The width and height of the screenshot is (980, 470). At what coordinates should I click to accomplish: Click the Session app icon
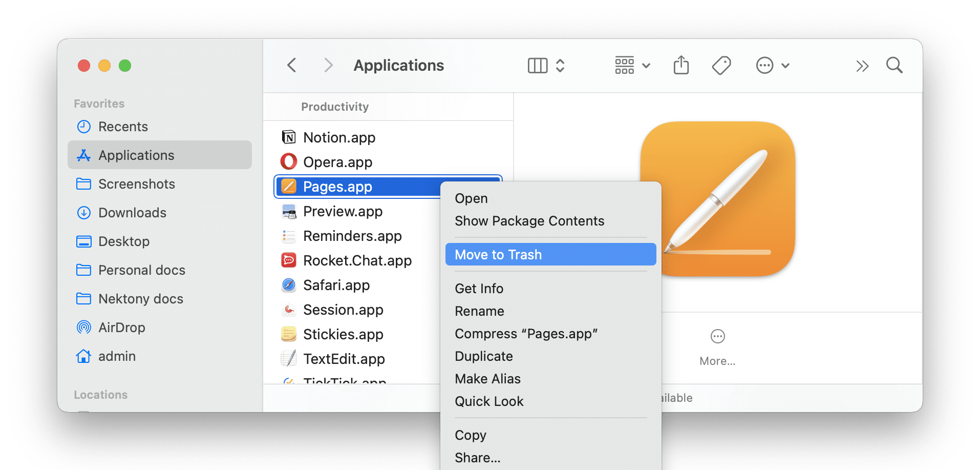point(289,309)
